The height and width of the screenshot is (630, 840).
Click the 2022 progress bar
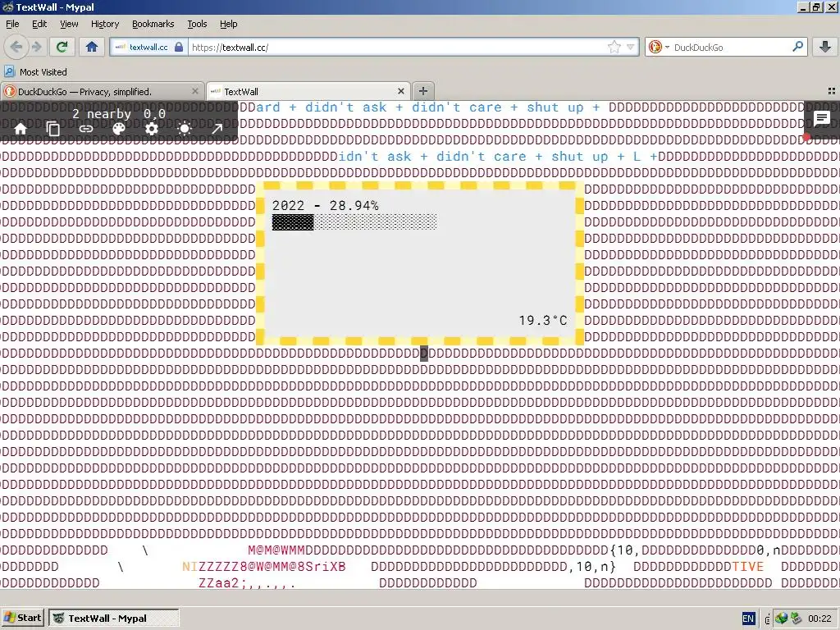[x=354, y=221]
